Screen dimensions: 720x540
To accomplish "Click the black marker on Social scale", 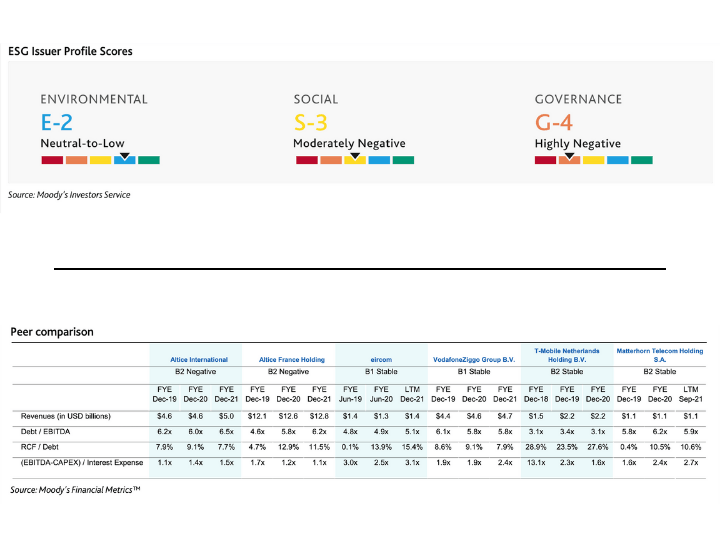I will click(x=353, y=155).
